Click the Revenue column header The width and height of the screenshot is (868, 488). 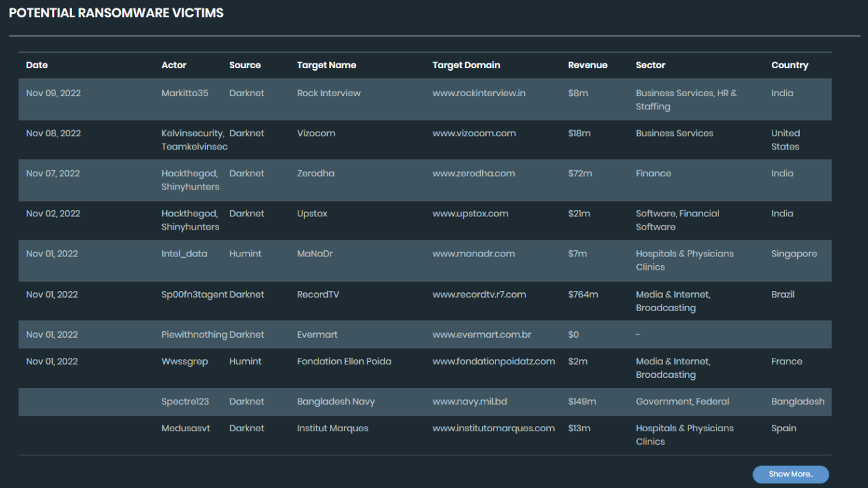588,65
